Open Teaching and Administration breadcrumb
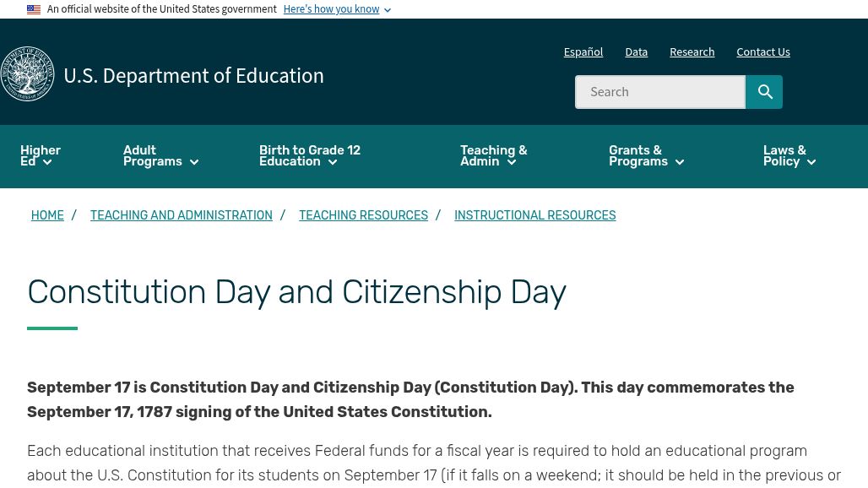Viewport: 868px width, 488px height. [182, 215]
